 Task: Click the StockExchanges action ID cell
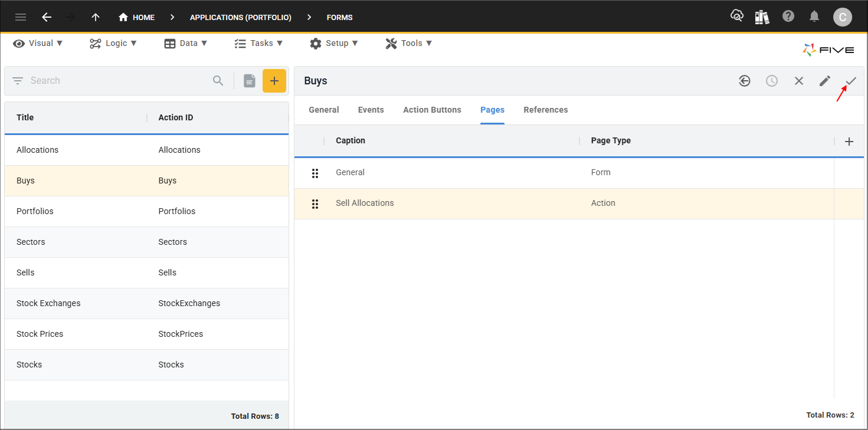[x=189, y=303]
